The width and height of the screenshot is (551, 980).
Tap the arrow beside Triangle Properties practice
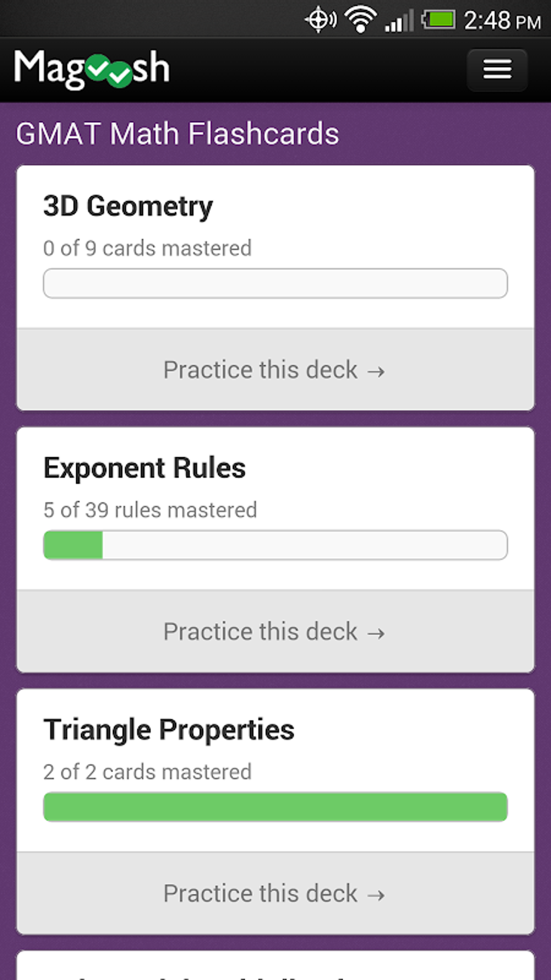(x=376, y=895)
